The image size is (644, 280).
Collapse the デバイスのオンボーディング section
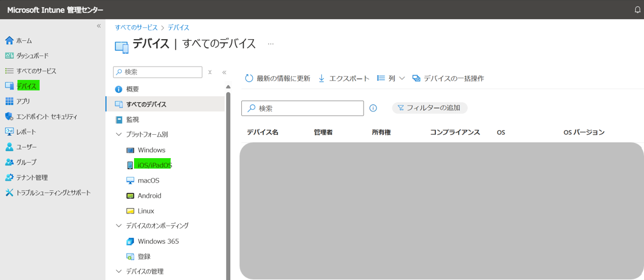119,226
